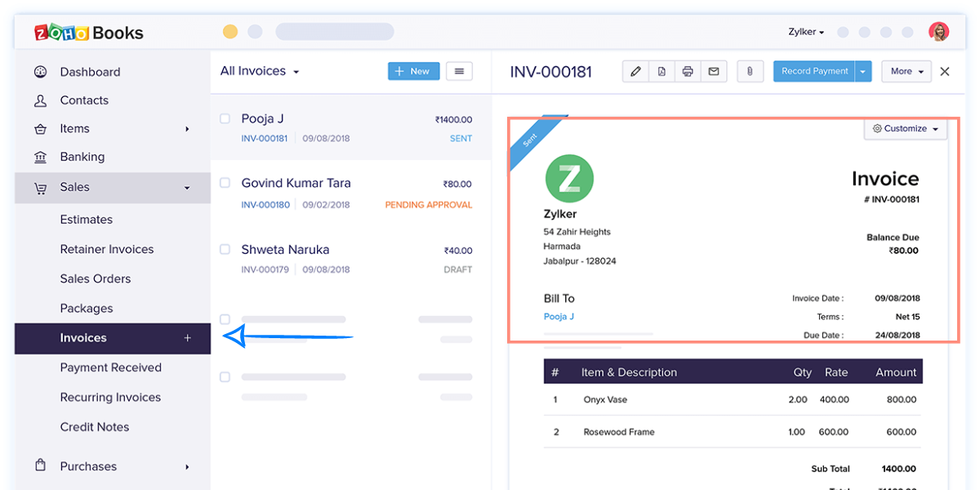Click the Banking building icon
980x490 pixels.
[x=40, y=157]
